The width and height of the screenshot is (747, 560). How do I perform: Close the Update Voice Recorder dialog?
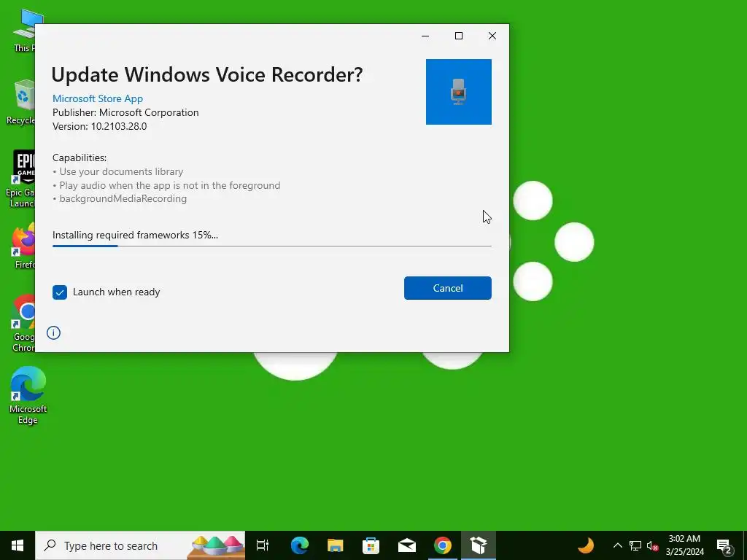coord(492,36)
